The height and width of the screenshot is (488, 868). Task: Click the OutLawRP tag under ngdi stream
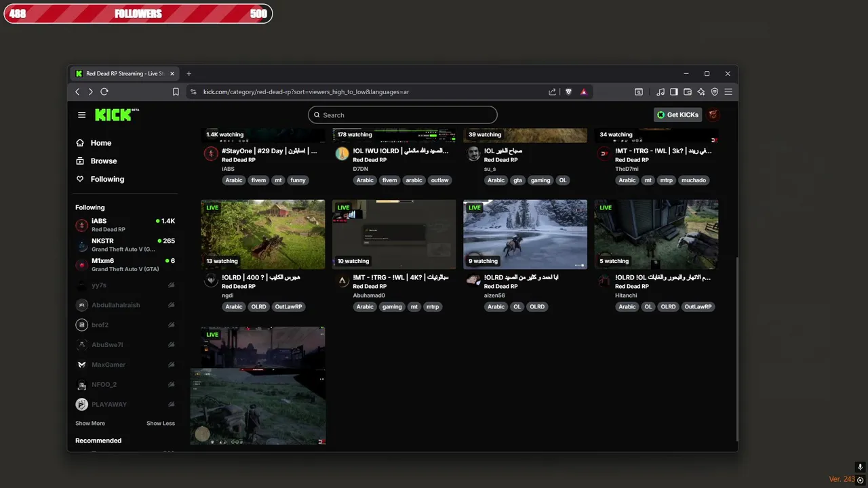click(288, 306)
